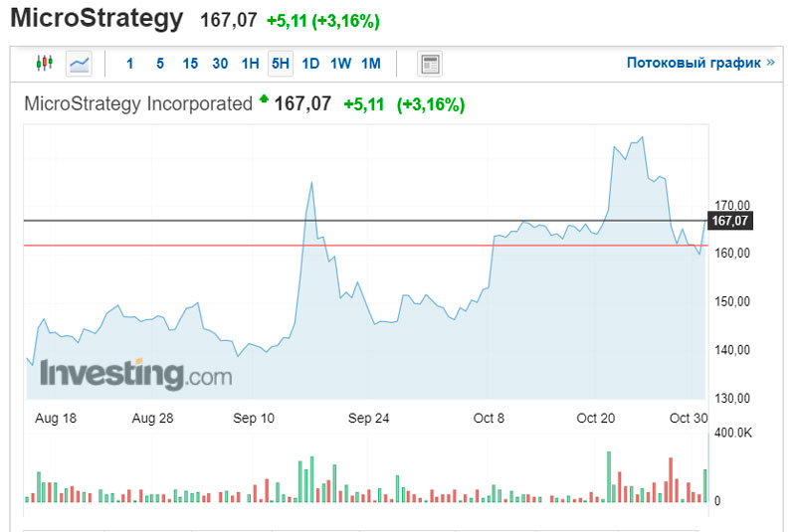Click the green up arrow beside company name
796x532 pixels.
tap(264, 99)
